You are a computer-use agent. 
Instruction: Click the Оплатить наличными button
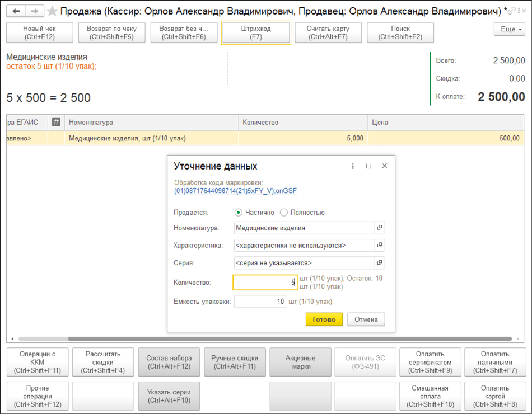coord(495,362)
